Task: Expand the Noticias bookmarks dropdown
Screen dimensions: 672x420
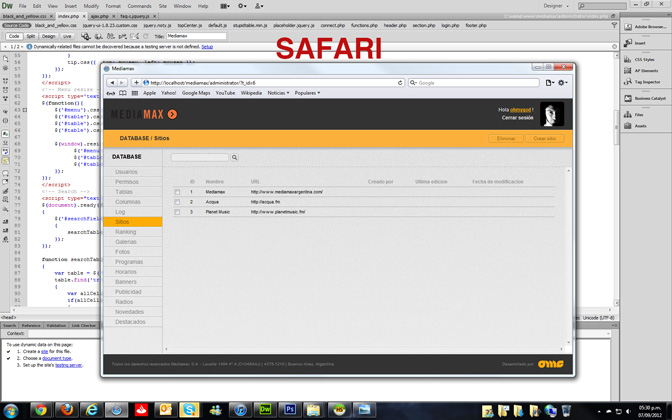Action: pos(278,93)
